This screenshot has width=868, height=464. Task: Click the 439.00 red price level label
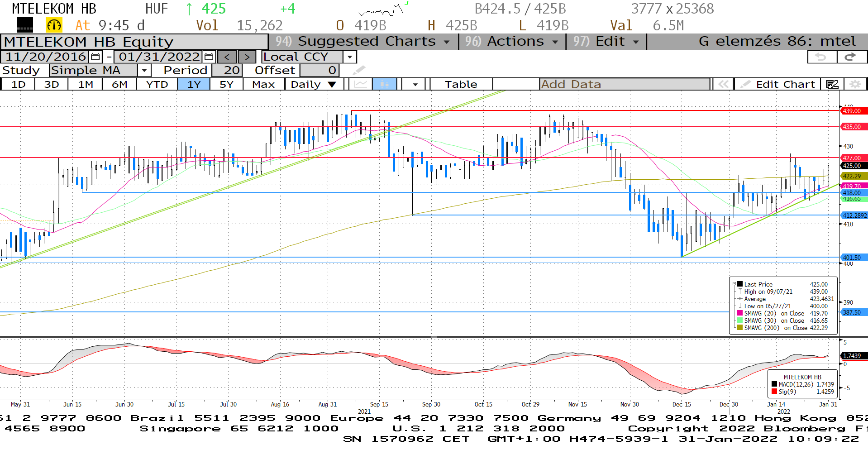[854, 111]
